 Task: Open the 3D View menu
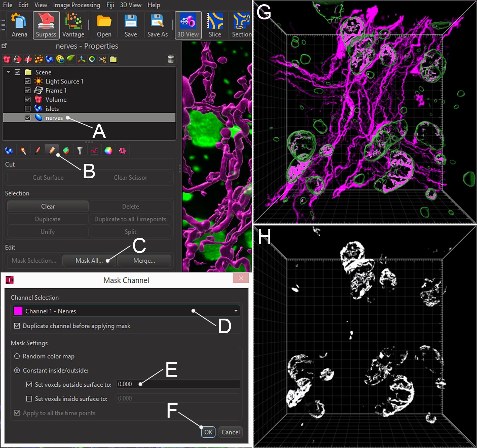(131, 5)
